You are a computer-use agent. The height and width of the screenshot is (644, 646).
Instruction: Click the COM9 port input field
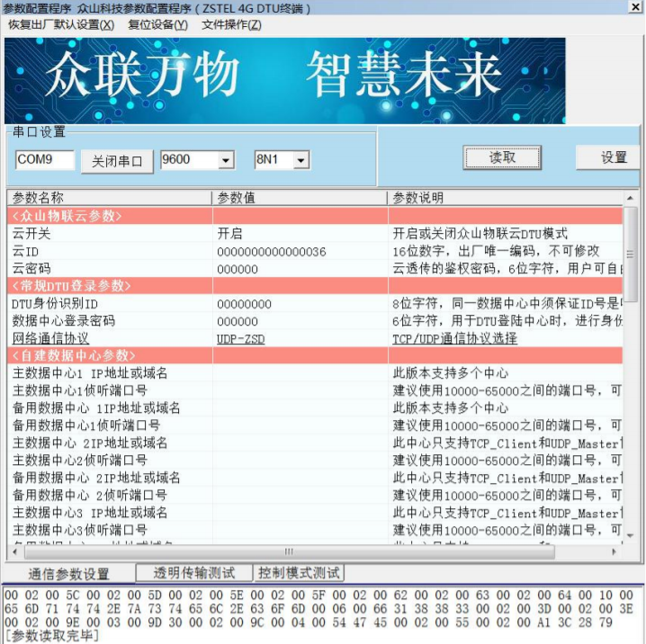[x=45, y=159]
